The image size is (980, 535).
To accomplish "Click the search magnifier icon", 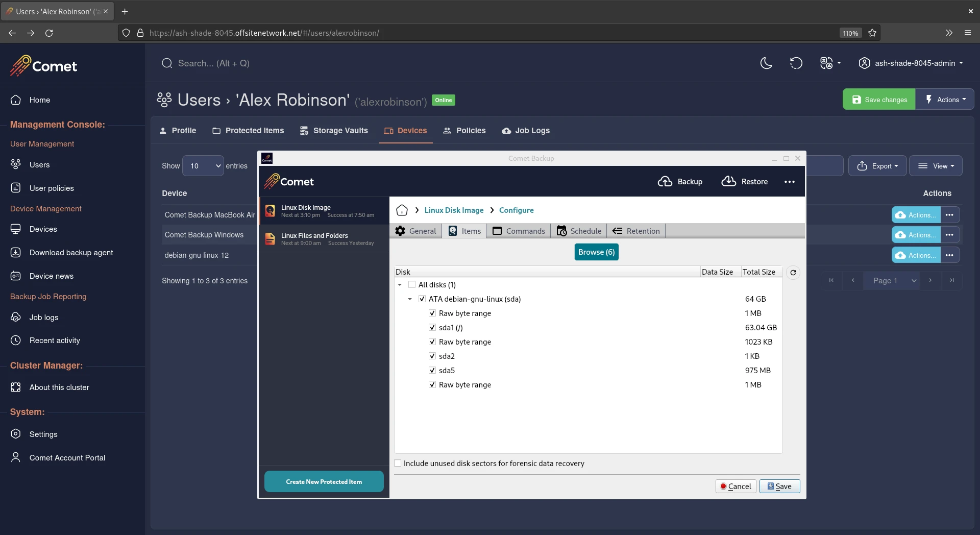I will tap(167, 63).
